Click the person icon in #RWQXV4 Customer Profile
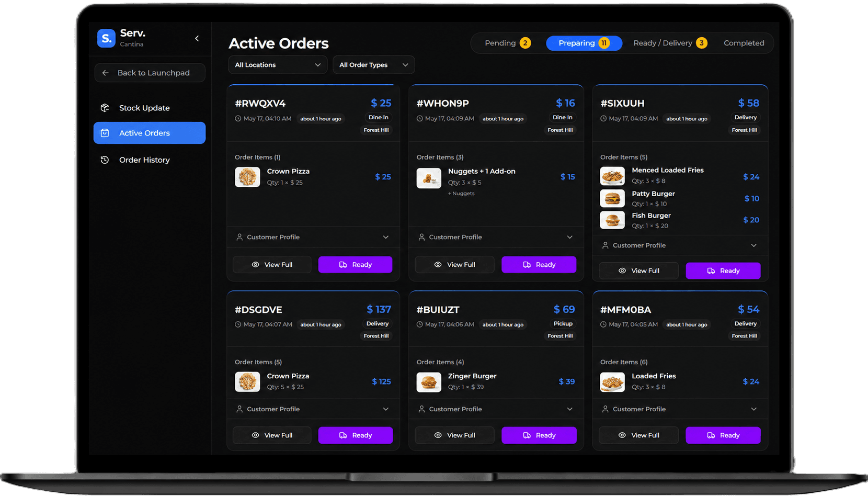 point(239,237)
